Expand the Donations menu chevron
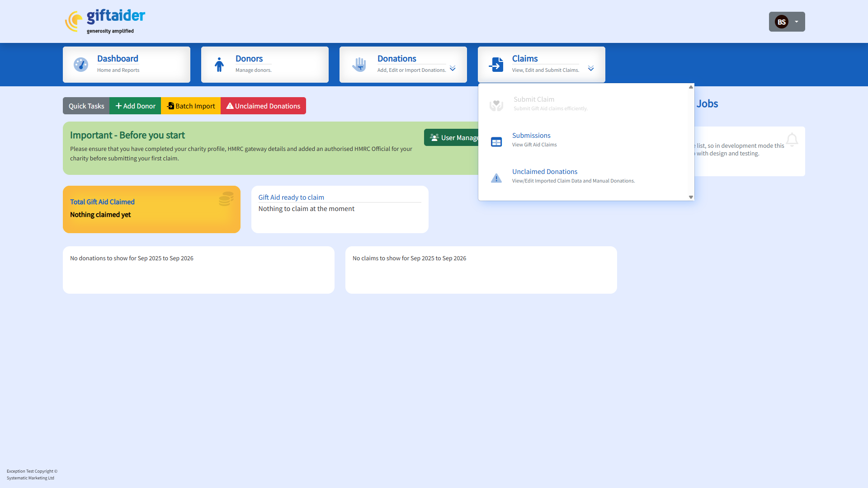The height and width of the screenshot is (488, 868). (x=453, y=68)
